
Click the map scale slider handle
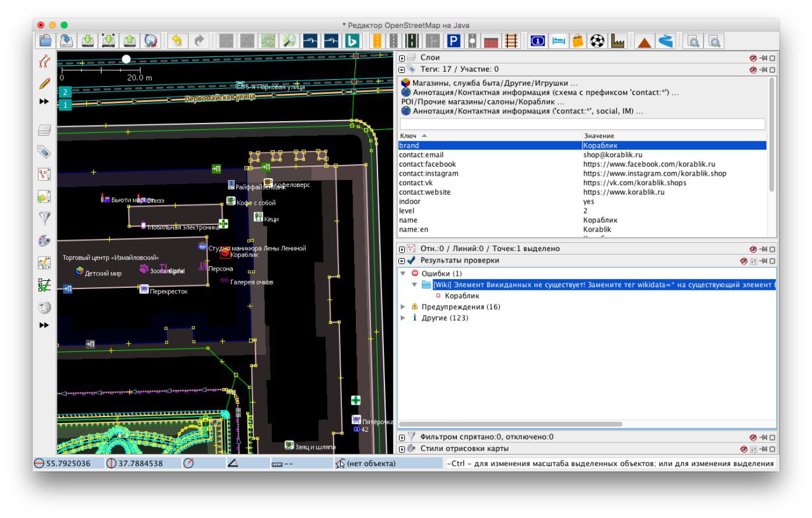(x=126, y=59)
